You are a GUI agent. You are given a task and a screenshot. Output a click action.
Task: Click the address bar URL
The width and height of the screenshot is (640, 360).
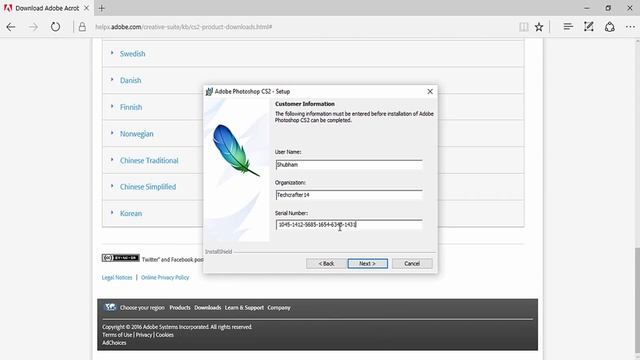pos(184,27)
